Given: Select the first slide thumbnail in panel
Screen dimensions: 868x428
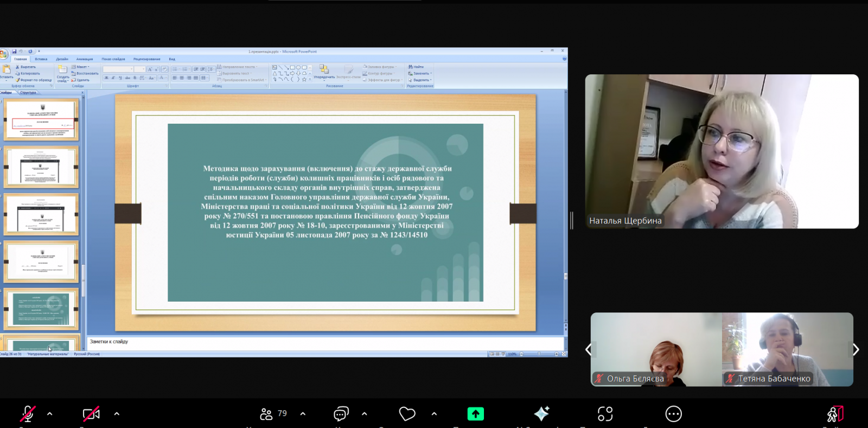Looking at the screenshot, I should [41, 119].
